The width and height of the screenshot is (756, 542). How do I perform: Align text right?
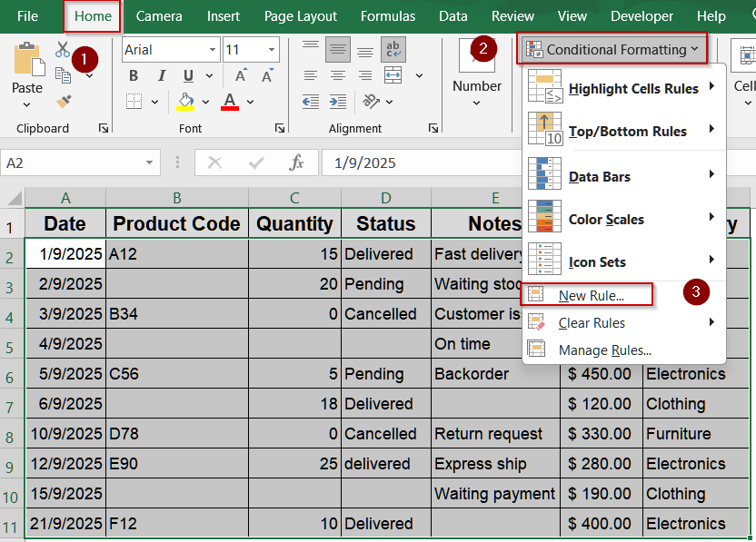click(x=365, y=75)
